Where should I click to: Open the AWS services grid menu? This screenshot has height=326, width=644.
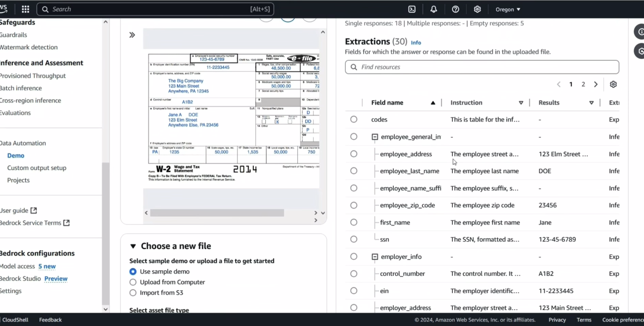coord(25,9)
